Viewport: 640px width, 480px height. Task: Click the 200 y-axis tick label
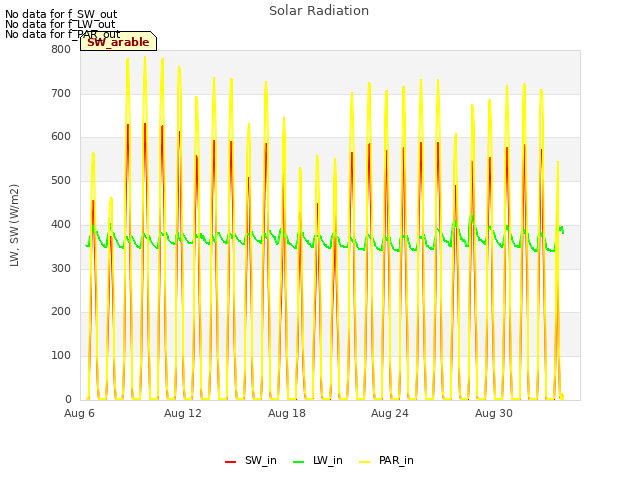coord(61,311)
